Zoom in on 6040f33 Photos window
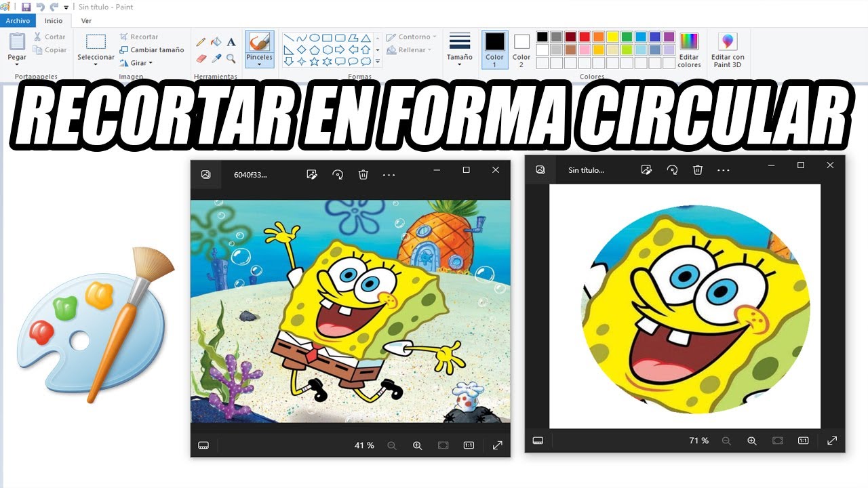868x488 pixels. [x=418, y=445]
